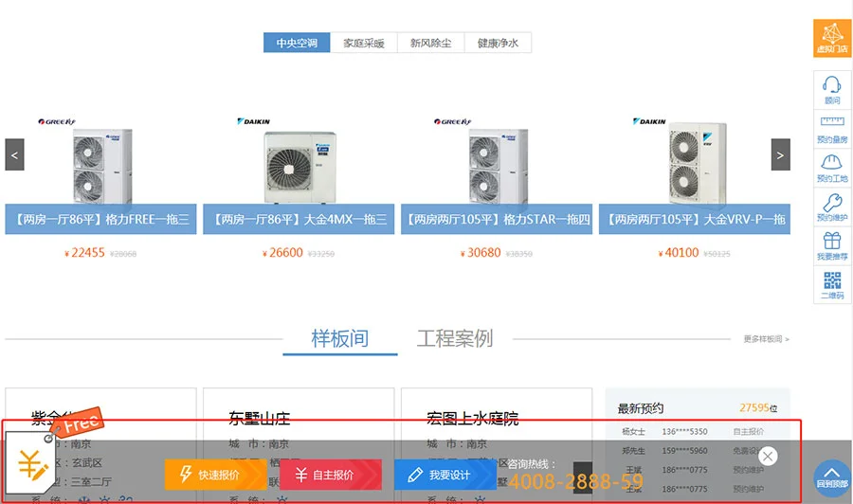The height and width of the screenshot is (504, 853).
Task: Open 预约维护 wrench icon
Action: click(832, 207)
